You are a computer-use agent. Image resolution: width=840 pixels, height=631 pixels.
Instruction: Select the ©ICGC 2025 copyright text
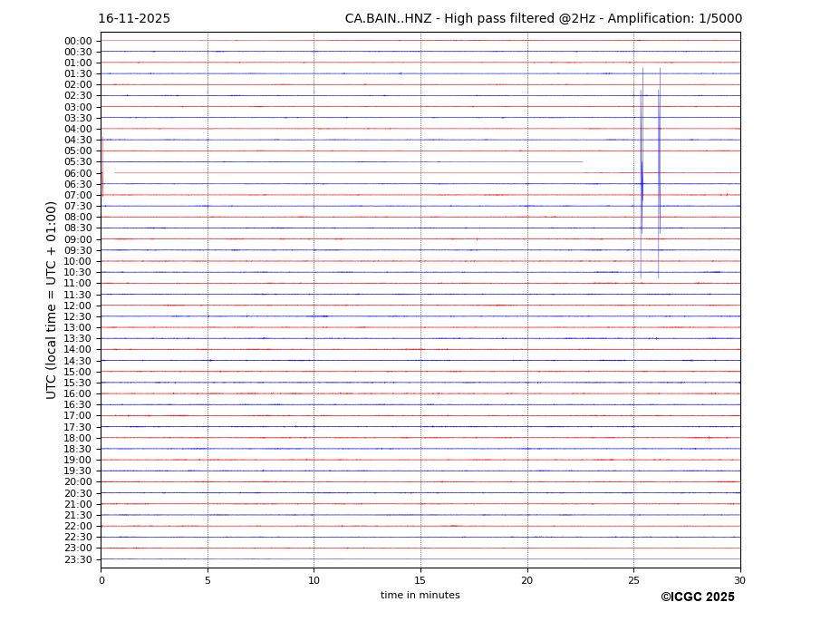pyautogui.click(x=697, y=597)
